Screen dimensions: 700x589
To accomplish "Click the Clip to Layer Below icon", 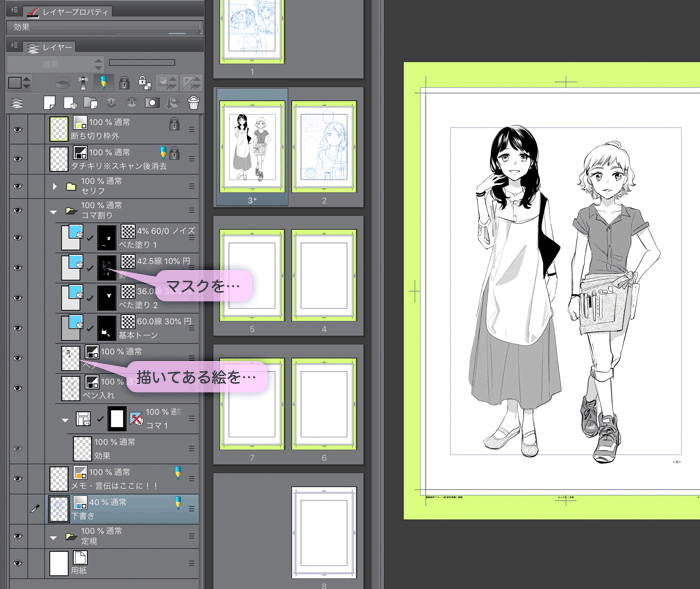I will pyautogui.click(x=62, y=83).
